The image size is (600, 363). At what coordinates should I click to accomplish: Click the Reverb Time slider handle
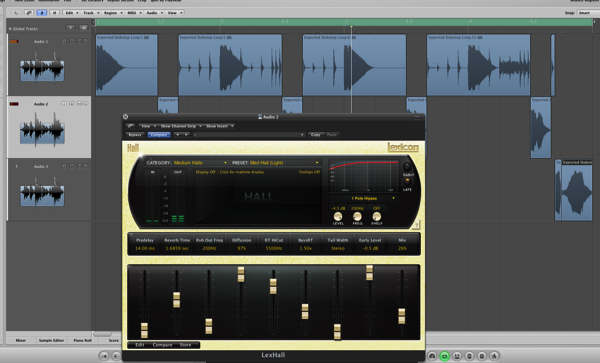pyautogui.click(x=176, y=300)
